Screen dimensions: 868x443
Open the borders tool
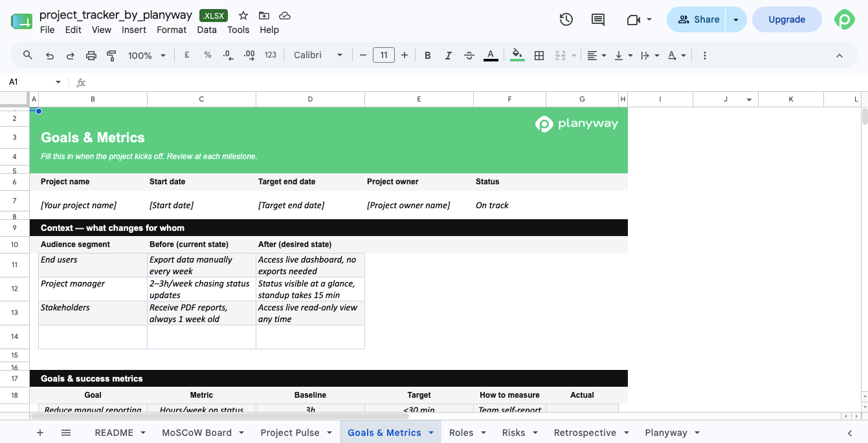[x=539, y=56]
